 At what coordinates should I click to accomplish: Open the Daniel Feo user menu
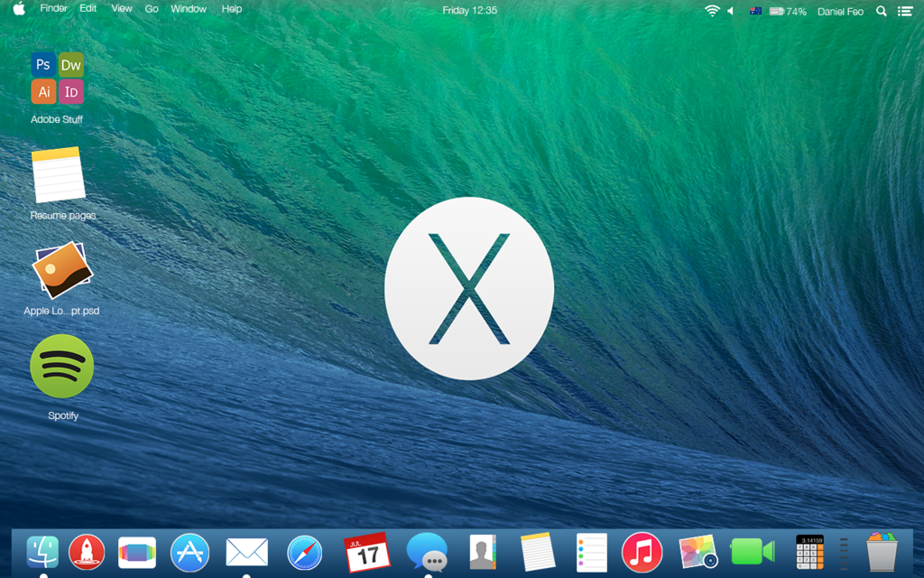click(x=840, y=12)
